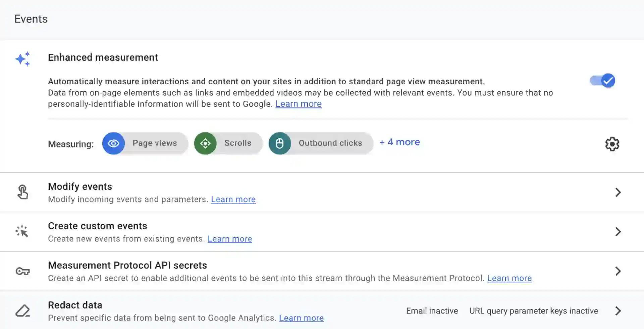
Task: Click the Measurement Protocol key icon
Action: pos(23,271)
